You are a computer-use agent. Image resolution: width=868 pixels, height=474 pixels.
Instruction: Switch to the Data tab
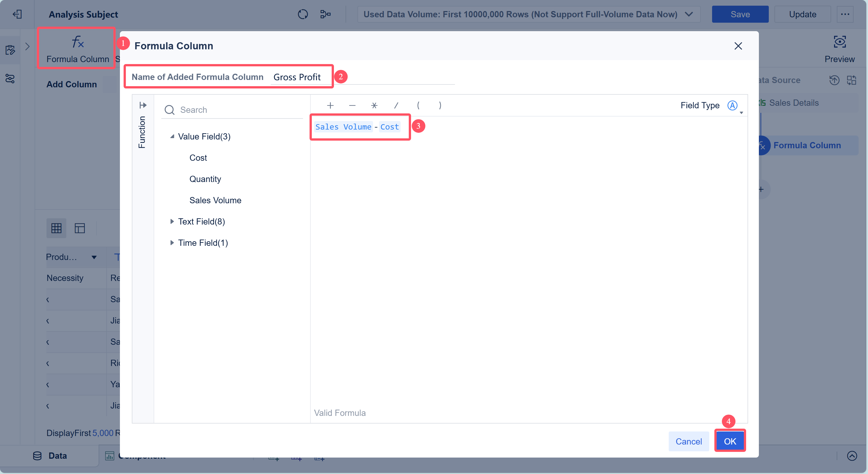[50, 456]
